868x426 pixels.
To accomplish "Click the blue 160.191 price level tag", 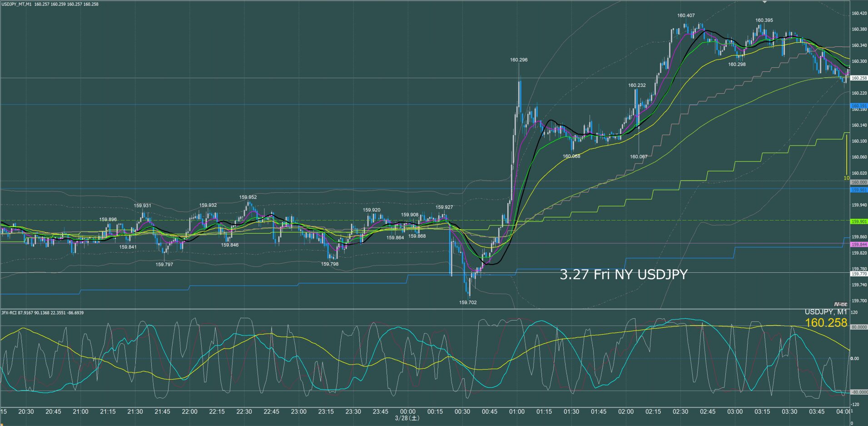I will [858, 105].
